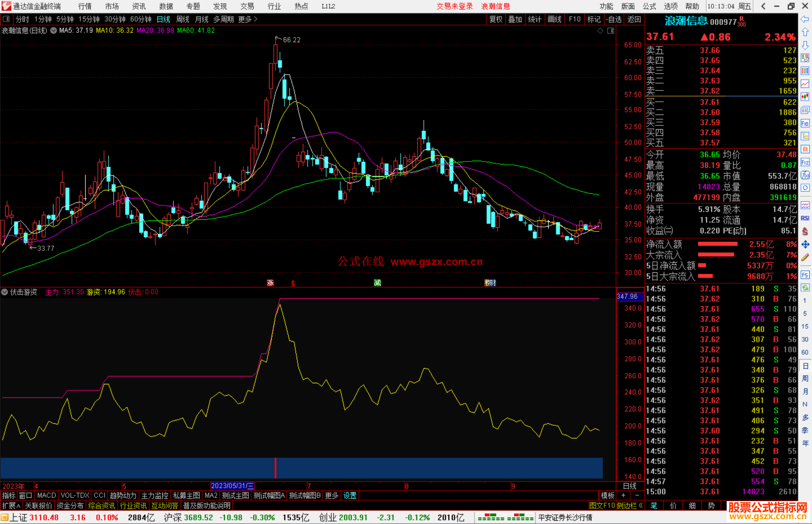Click the TDX logo icon in title bar

[x=6, y=6]
